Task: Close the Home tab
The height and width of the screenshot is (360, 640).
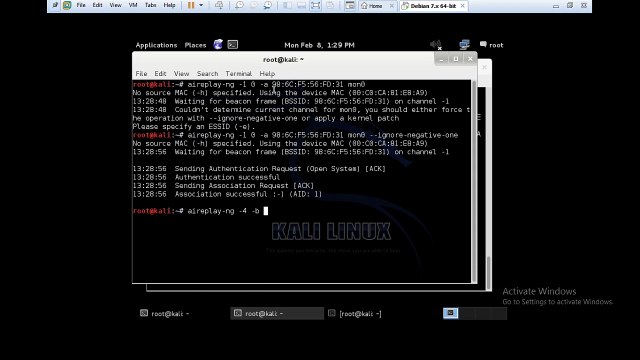Action: click(x=392, y=6)
